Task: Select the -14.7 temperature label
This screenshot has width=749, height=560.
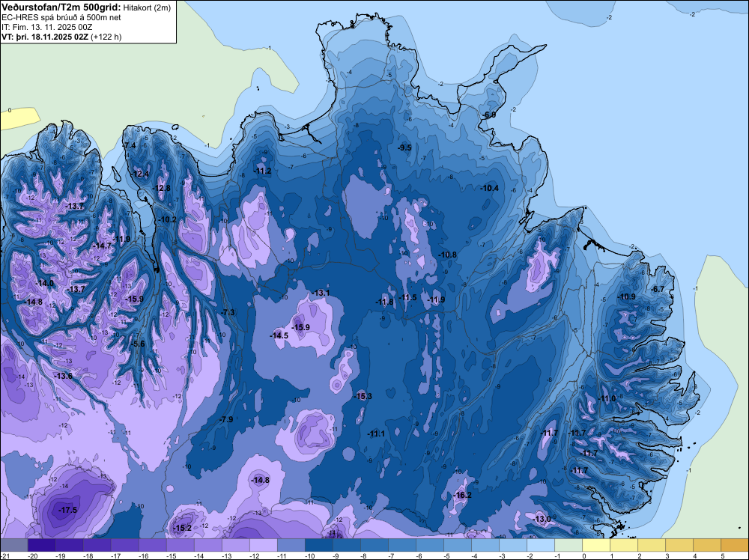Action: coord(102,246)
